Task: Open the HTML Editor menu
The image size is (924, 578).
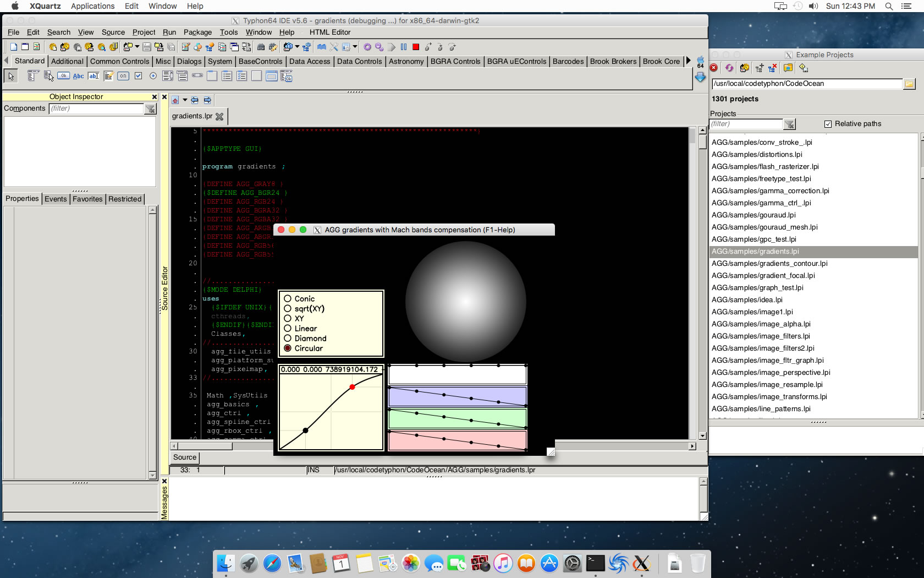Action: [x=330, y=32]
